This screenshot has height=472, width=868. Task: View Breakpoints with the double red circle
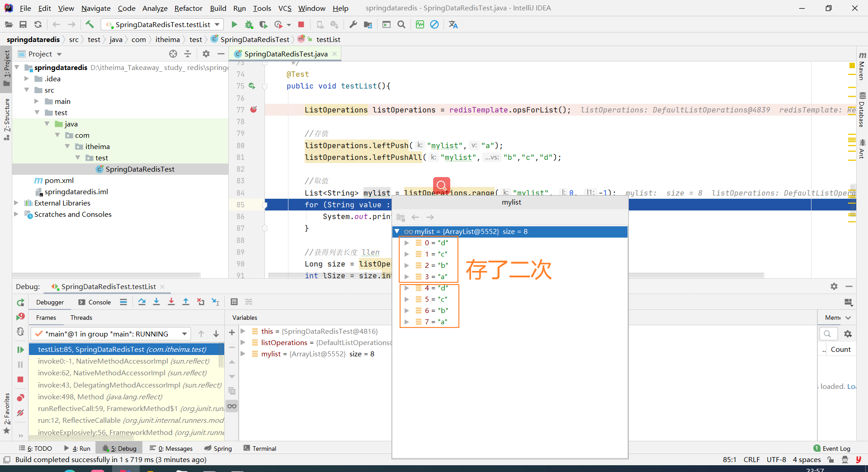20,397
